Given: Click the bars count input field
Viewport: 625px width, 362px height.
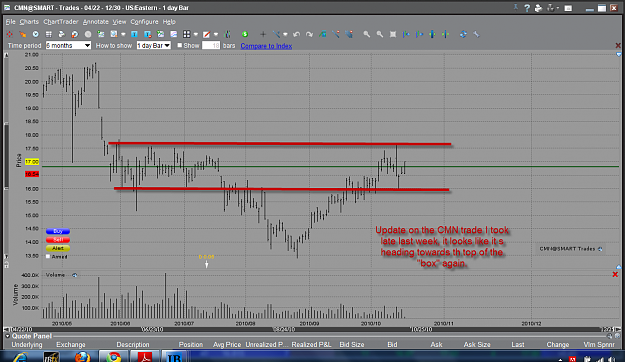Looking at the screenshot, I should click(211, 45).
